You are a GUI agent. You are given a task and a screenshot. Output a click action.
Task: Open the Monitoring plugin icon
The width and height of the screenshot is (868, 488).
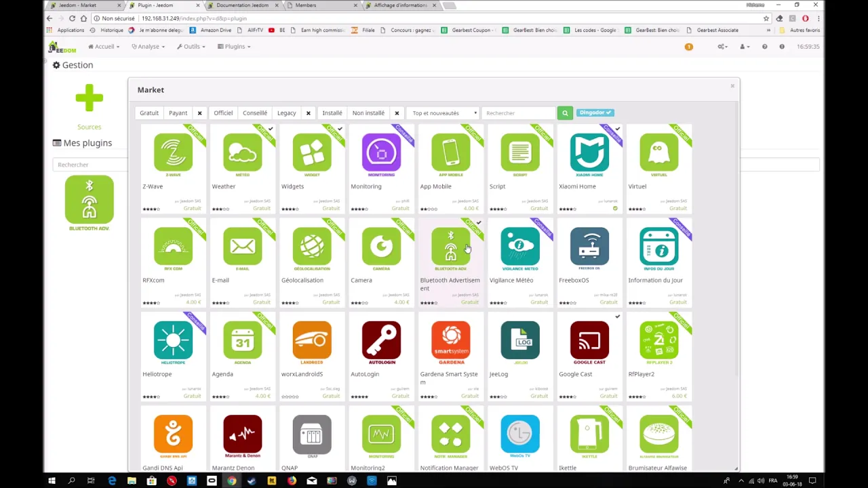click(381, 154)
